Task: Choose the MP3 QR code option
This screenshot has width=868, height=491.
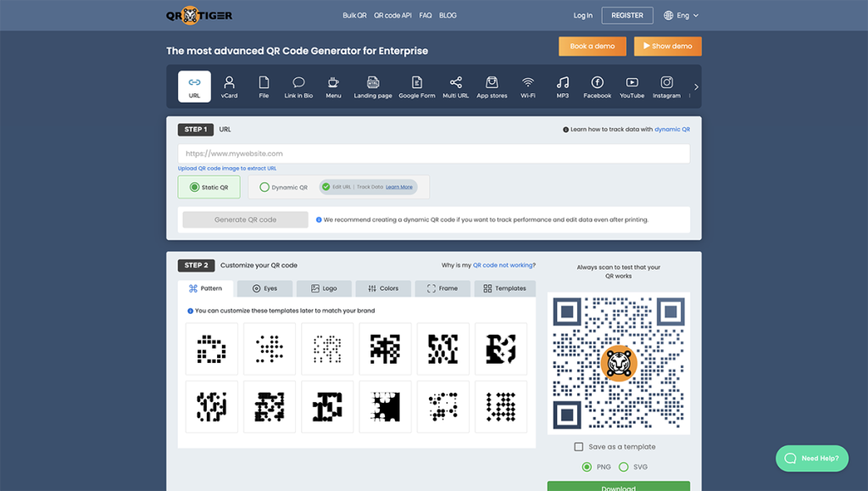Action: [x=562, y=86]
